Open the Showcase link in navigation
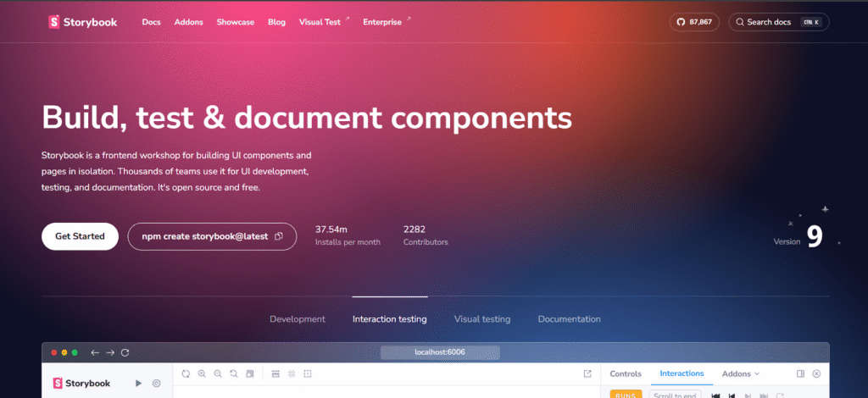Image resolution: width=868 pixels, height=398 pixels. pos(235,22)
